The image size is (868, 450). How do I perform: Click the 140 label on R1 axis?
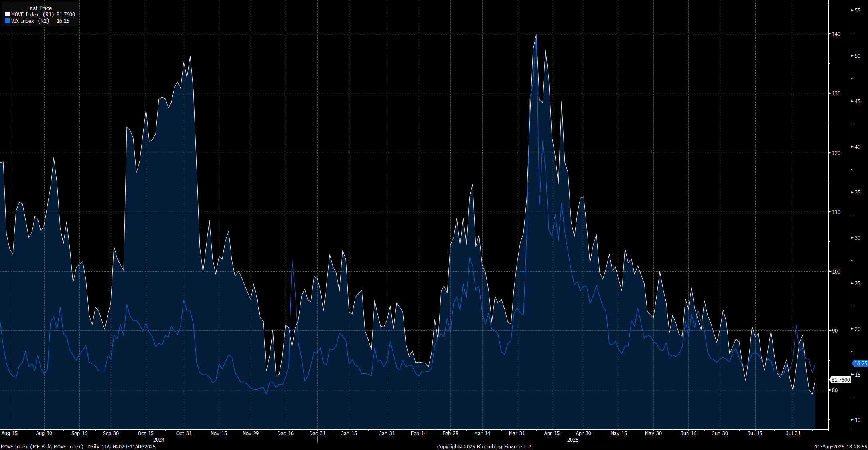(x=836, y=34)
